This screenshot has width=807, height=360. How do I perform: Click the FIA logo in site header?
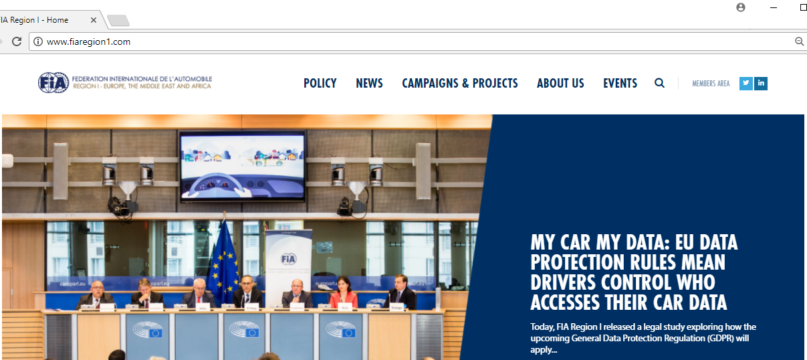click(125, 82)
